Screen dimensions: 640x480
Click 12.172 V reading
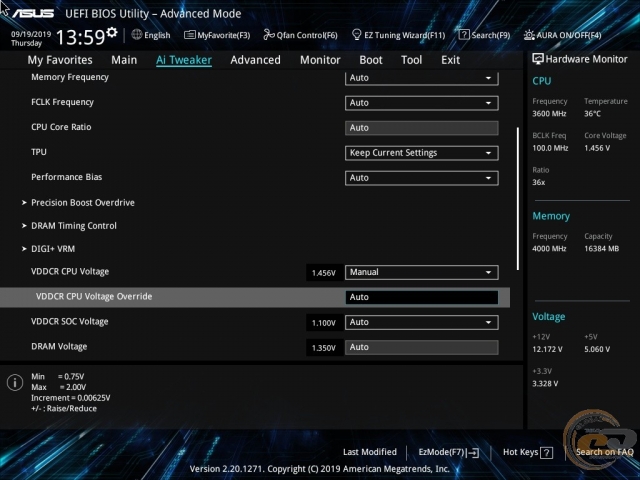coord(547,349)
